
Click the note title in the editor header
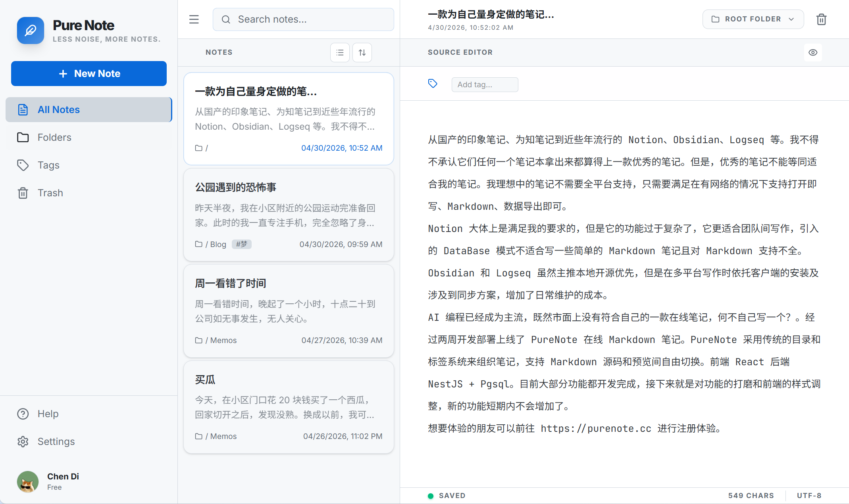[491, 14]
